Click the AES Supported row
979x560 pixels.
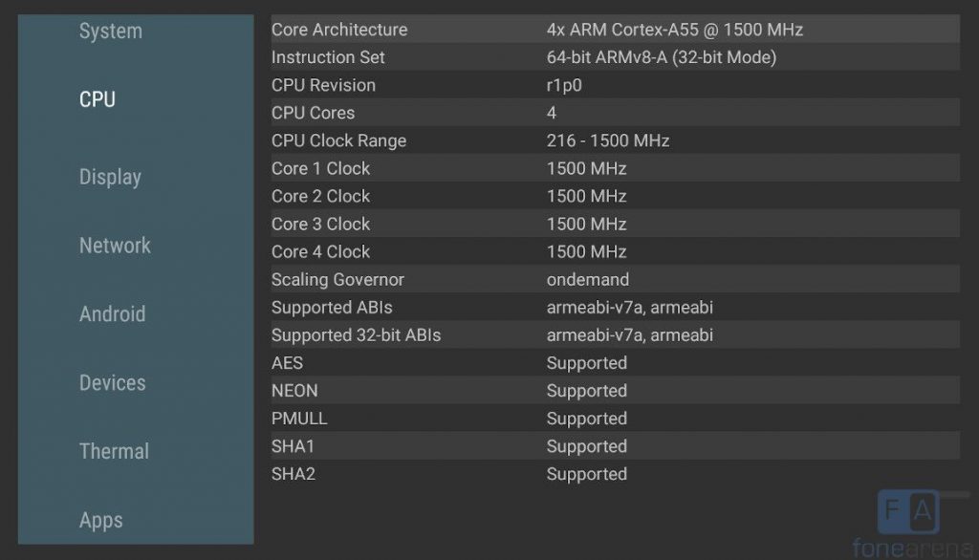tap(615, 363)
